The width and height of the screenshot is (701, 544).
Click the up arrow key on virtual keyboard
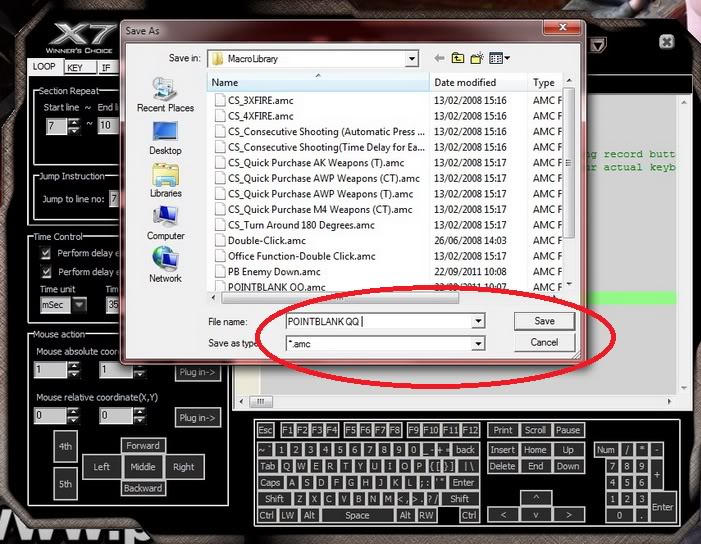pyautogui.click(x=536, y=497)
